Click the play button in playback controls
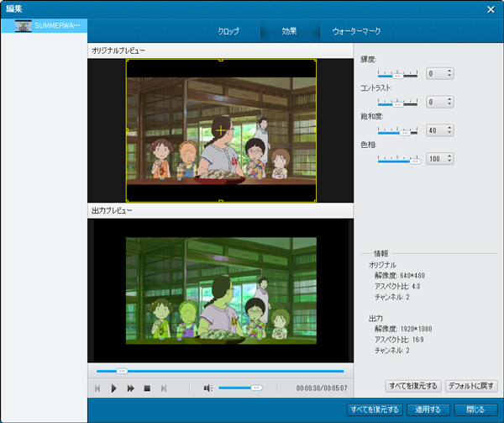 click(114, 389)
